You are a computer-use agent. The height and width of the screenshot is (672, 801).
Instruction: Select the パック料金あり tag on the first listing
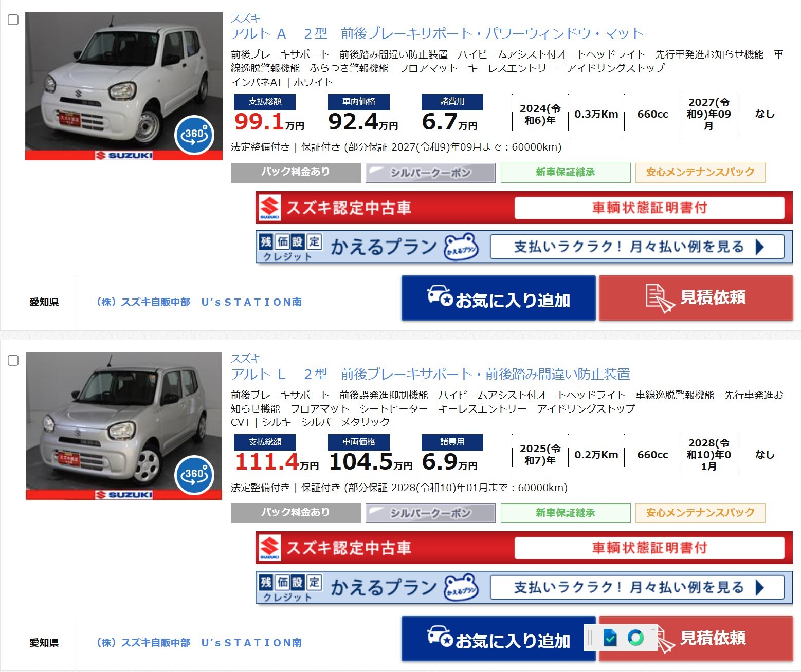tap(296, 173)
